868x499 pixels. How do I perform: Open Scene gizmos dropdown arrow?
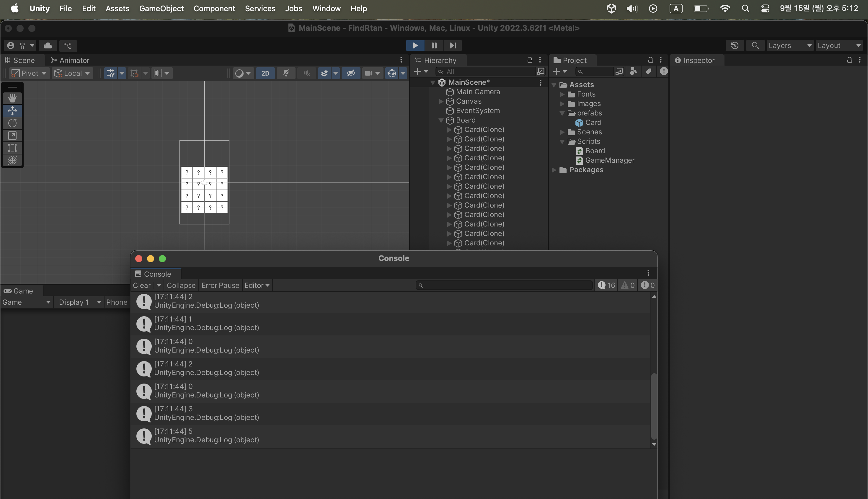403,73
